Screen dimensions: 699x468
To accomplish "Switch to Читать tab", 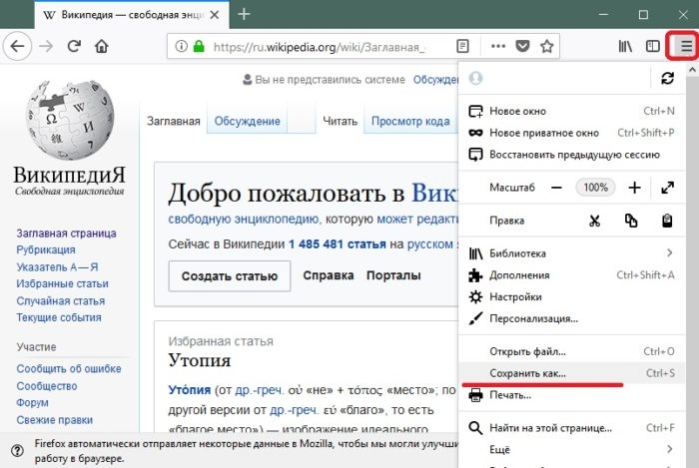I will [340, 121].
